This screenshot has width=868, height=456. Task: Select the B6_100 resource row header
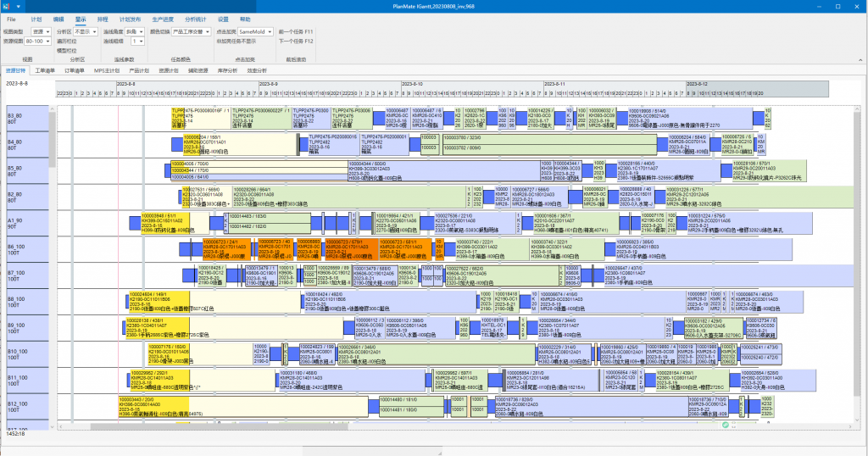tap(28, 249)
